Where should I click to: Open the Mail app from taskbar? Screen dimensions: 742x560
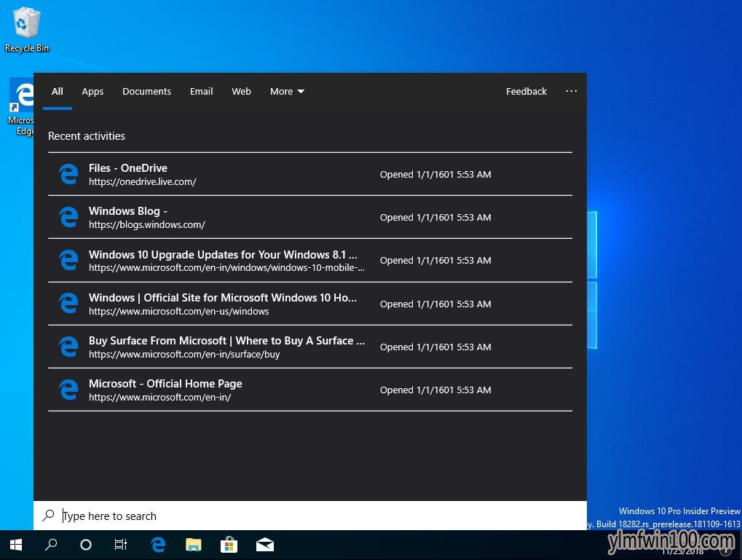tap(265, 545)
